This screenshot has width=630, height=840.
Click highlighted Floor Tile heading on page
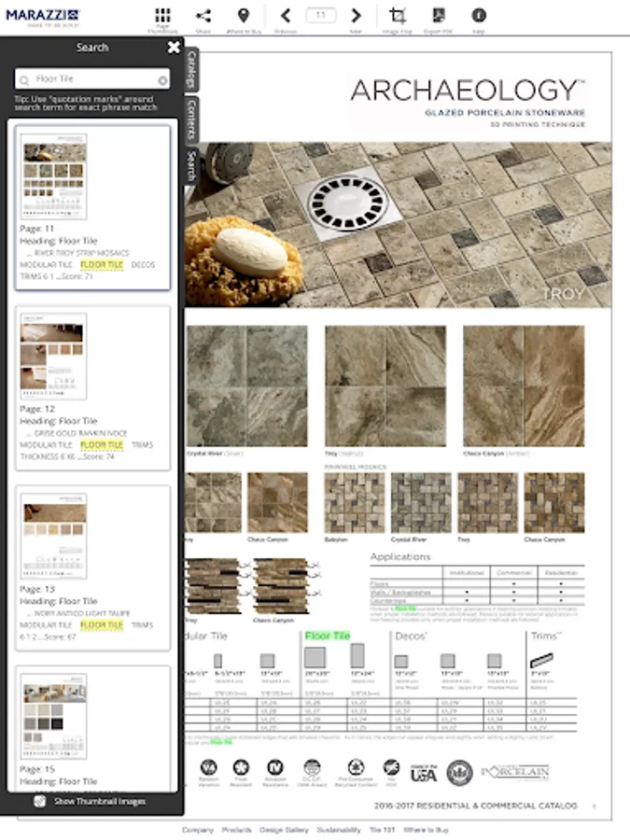[x=328, y=636]
